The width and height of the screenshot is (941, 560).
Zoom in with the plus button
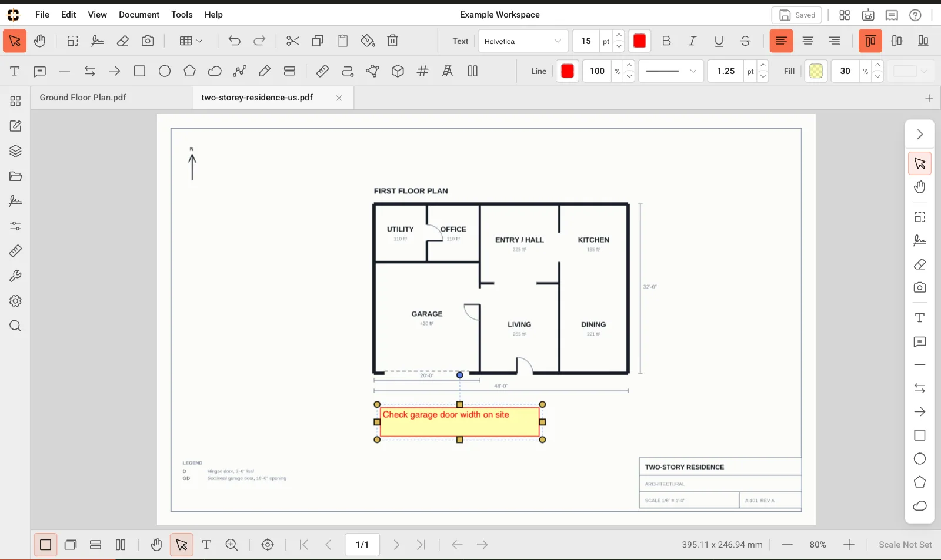(849, 545)
